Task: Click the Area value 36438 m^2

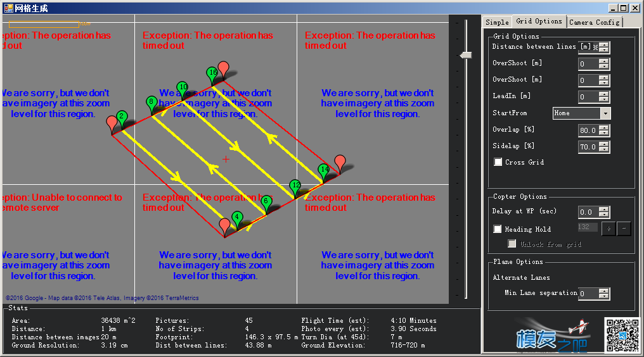Action: click(x=119, y=320)
